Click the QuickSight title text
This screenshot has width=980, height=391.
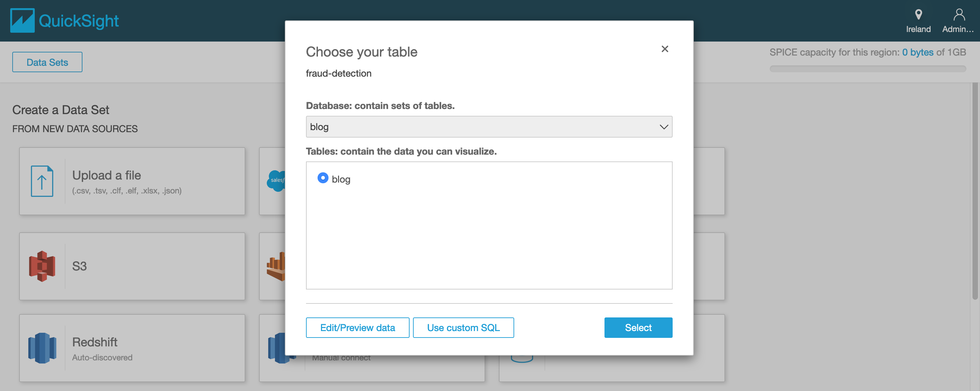click(79, 20)
